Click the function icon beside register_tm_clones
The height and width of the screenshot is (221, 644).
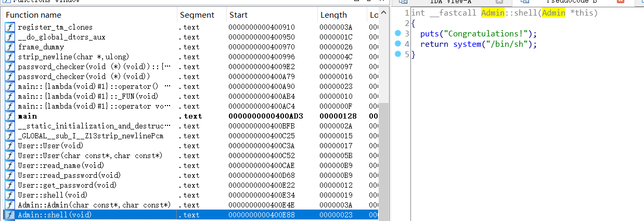(9, 27)
